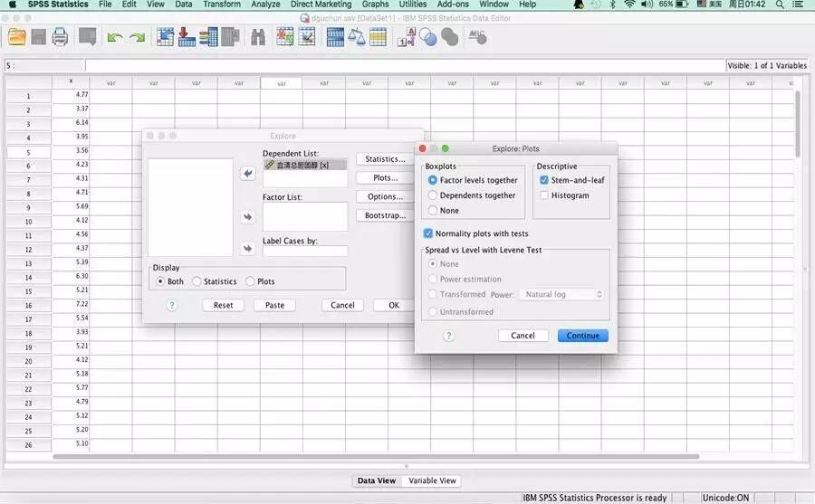The height and width of the screenshot is (504, 815).
Task: Open help in the Explore: Plots dialog
Action: [x=448, y=336]
